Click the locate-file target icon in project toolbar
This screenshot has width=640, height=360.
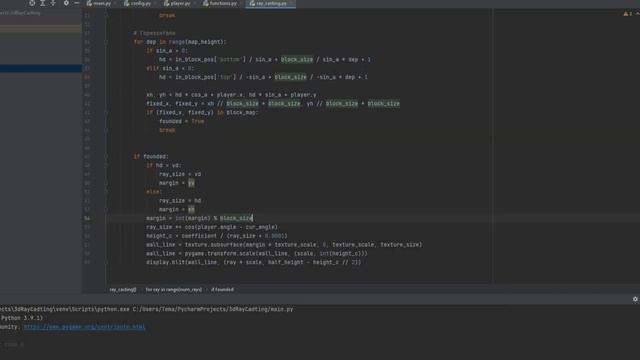32,3
